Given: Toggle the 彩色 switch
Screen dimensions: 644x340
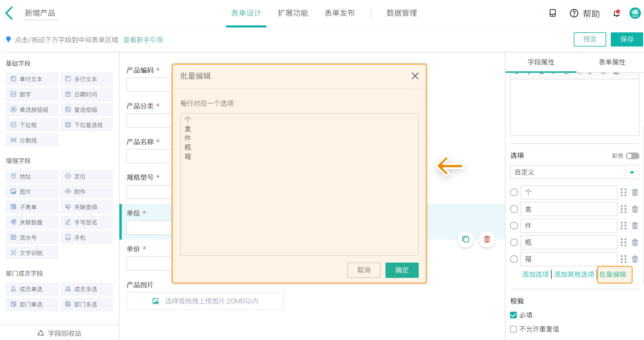Looking at the screenshot, I should [x=632, y=156].
